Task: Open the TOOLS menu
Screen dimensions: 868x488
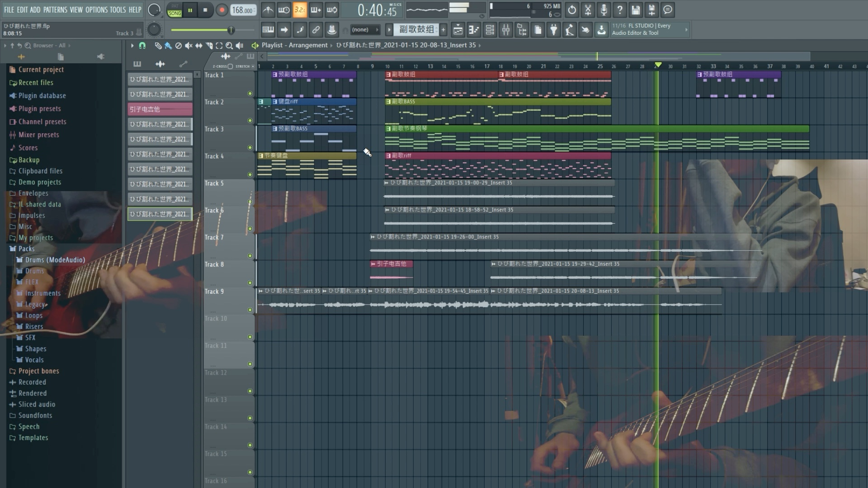Action: click(x=118, y=9)
